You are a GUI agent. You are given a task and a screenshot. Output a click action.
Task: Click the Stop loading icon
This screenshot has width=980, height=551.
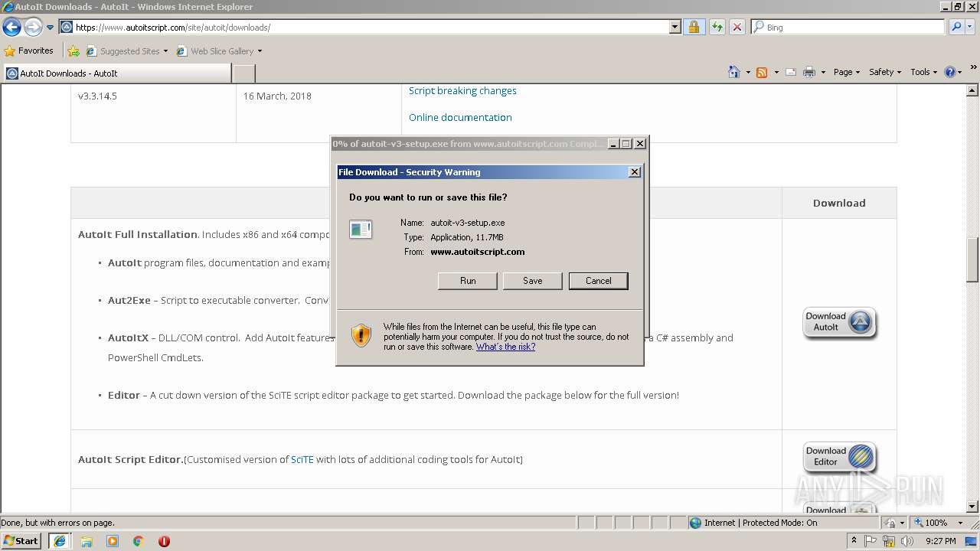coord(737,28)
